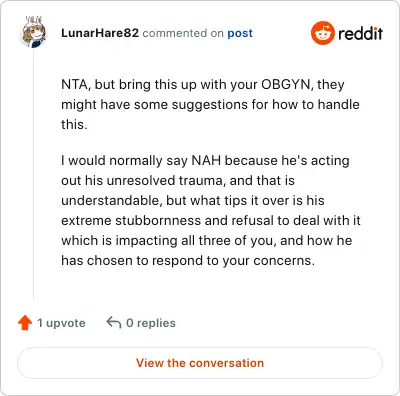Click the "commented on" gray text
The width and height of the screenshot is (400, 396).
coord(183,33)
